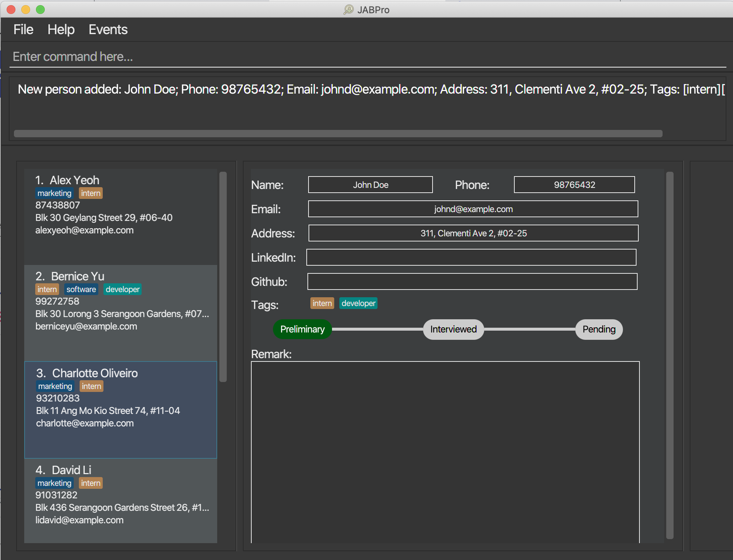Click the intern tag in the Tags row

pyautogui.click(x=322, y=303)
